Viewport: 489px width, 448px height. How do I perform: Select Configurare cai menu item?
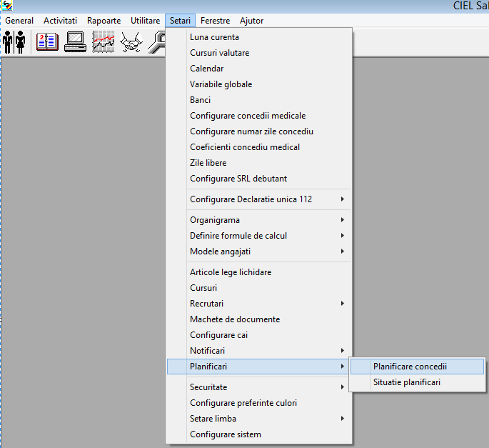pyautogui.click(x=259, y=335)
